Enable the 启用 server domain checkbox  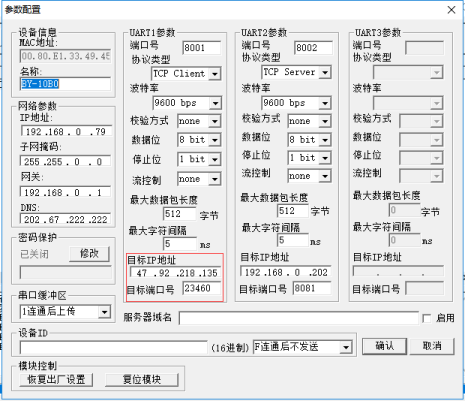(427, 318)
